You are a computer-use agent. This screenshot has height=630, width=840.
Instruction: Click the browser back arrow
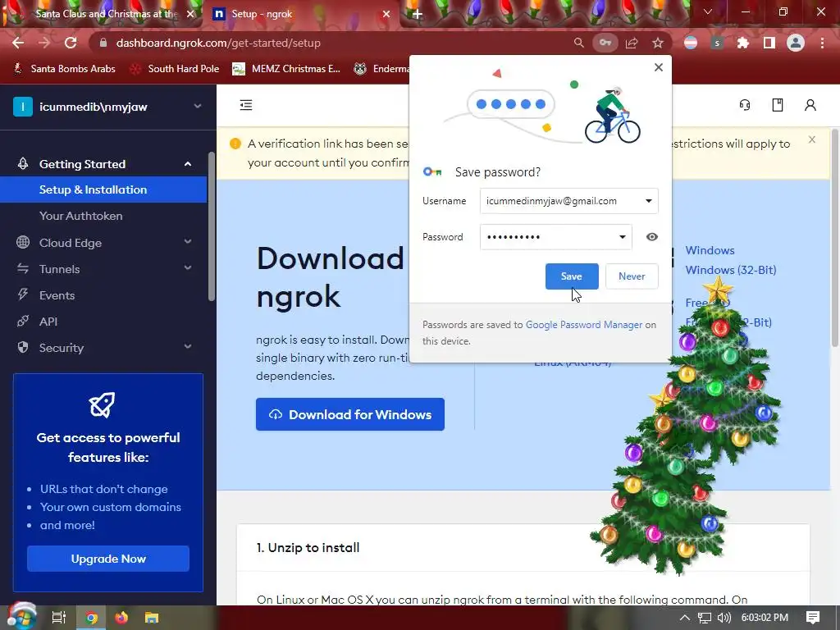pyautogui.click(x=18, y=43)
